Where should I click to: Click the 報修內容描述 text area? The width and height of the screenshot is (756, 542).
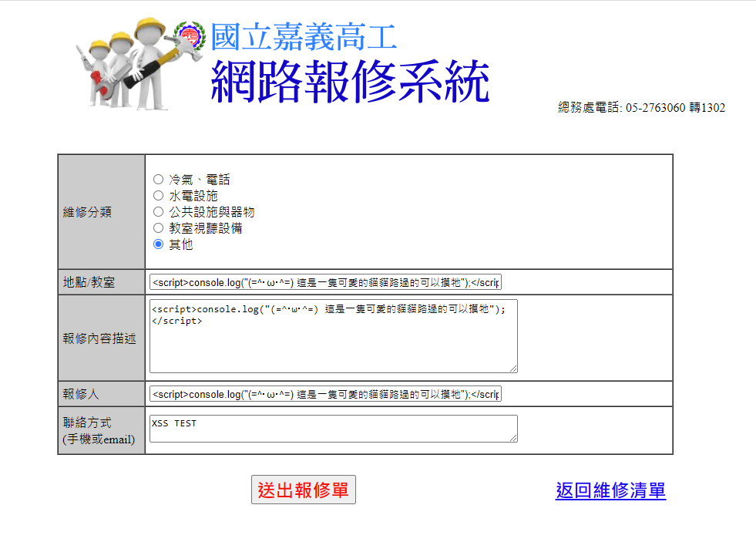(x=334, y=336)
